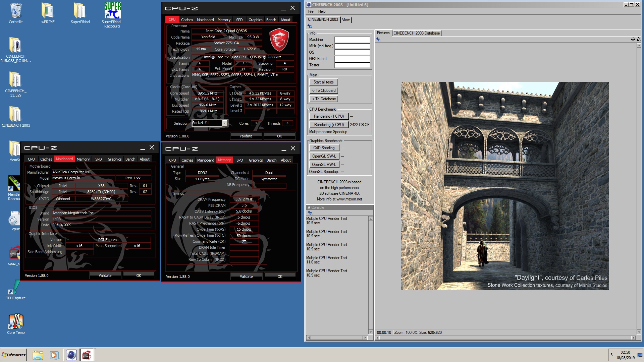Click the pin icon in the Console panel
Viewport: 644px width, 362px height.
(x=310, y=213)
